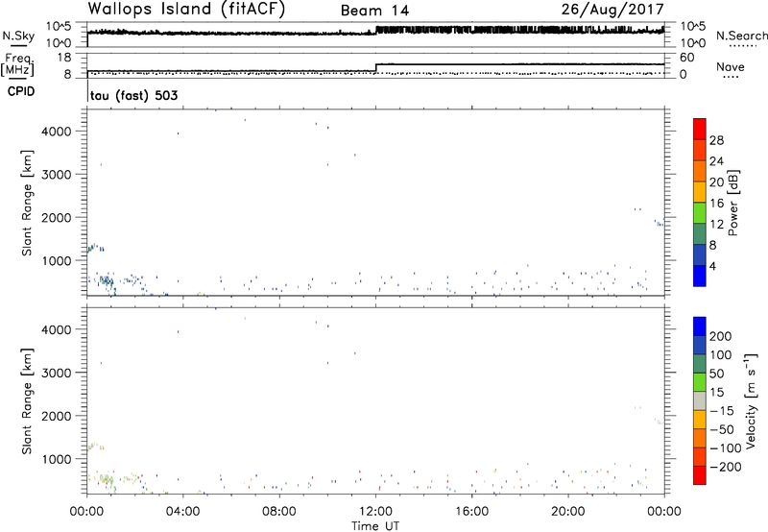This screenshot has width=768, height=532.
Task: Select the 100–200 m/s dark blue Velocity segment
Action: (700, 345)
